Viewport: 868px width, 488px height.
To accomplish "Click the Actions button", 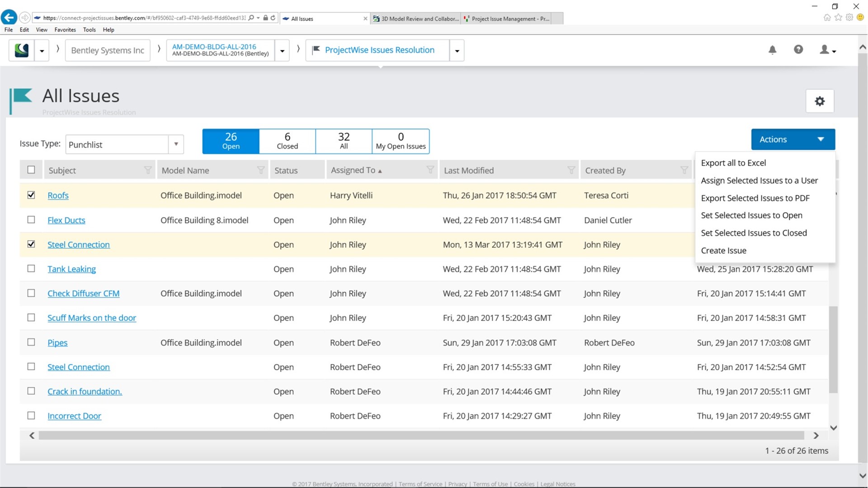I will [793, 139].
